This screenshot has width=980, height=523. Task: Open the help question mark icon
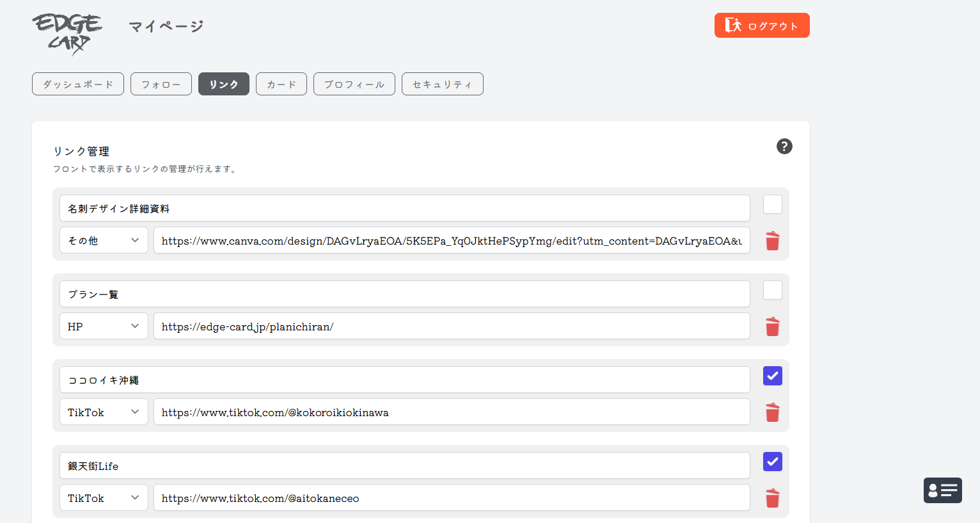click(784, 147)
